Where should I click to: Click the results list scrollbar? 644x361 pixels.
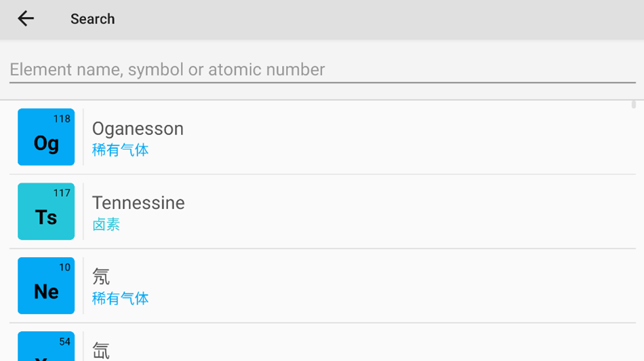tap(633, 104)
